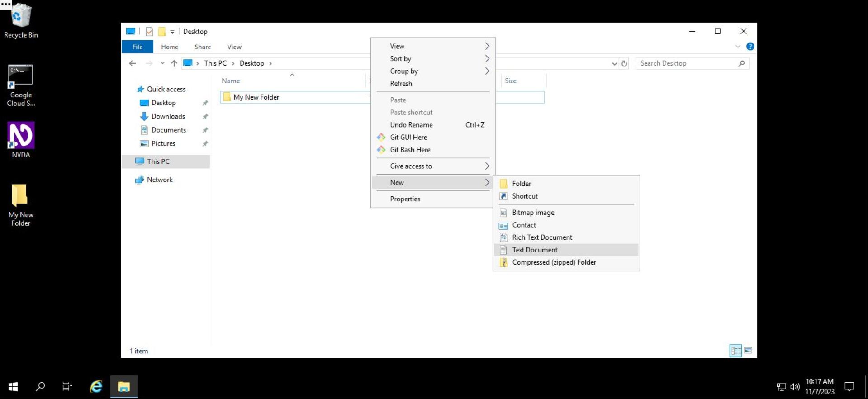The width and height of the screenshot is (868, 399).
Task: Select Google Cloud SDK Shell desktop shortcut
Action: 21,86
